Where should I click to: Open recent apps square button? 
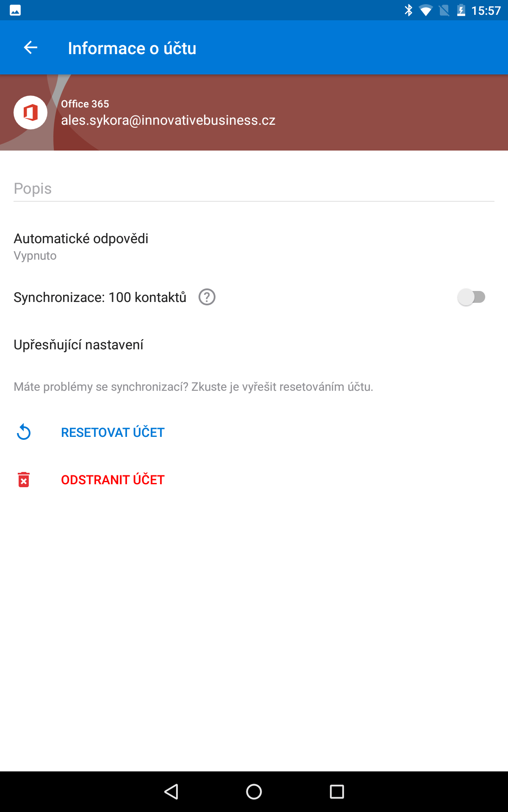337,792
